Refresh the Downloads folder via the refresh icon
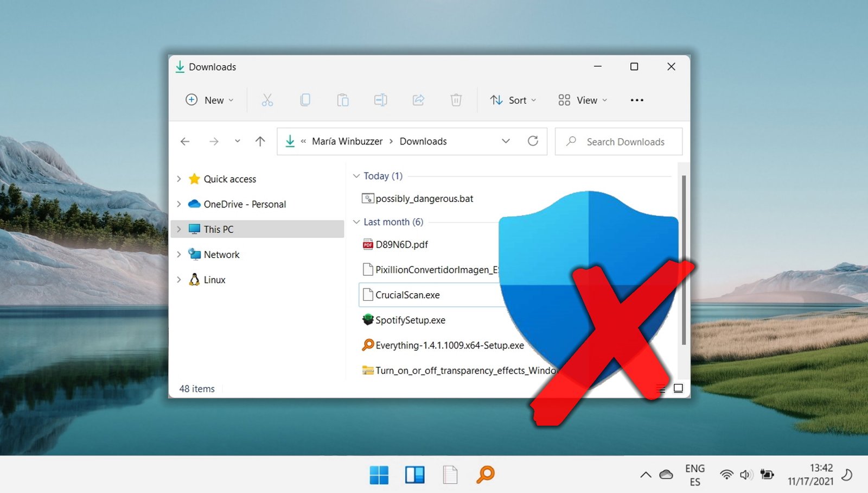Image resolution: width=868 pixels, height=493 pixels. [533, 141]
